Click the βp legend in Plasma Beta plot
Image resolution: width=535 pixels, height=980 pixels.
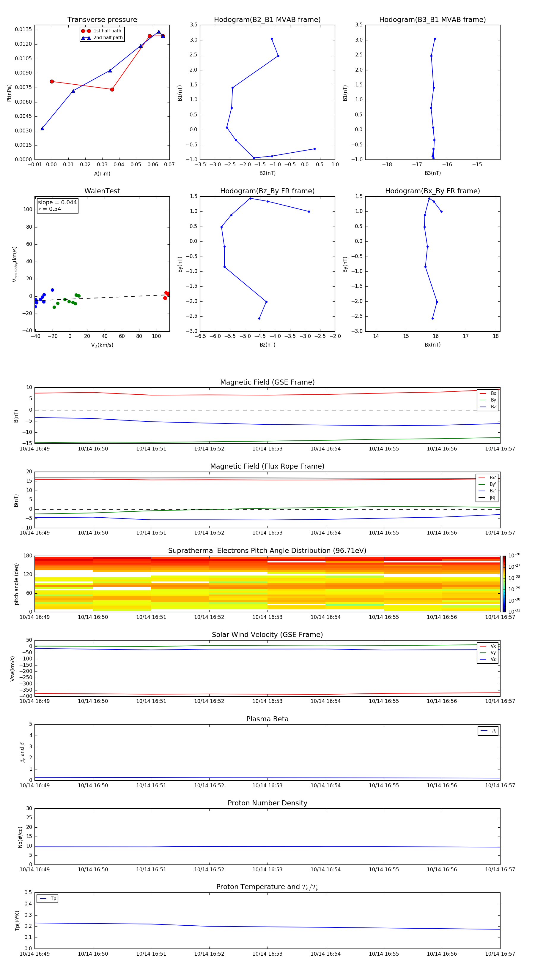(488, 731)
